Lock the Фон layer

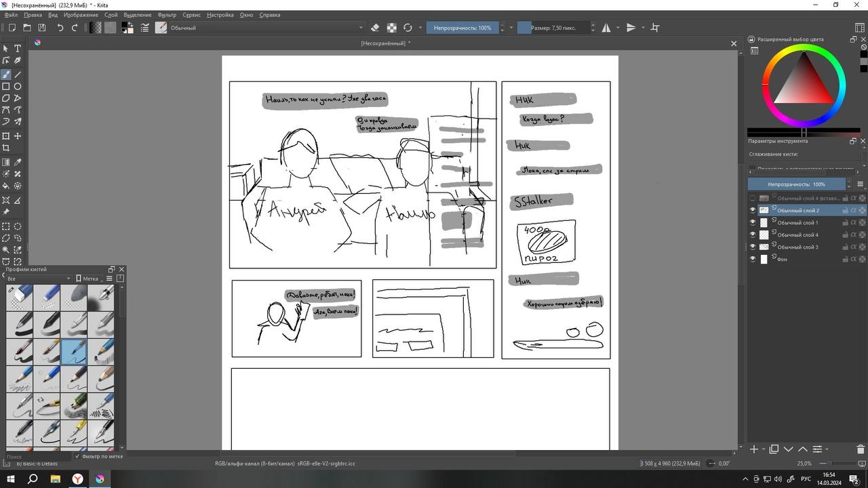[846, 260]
